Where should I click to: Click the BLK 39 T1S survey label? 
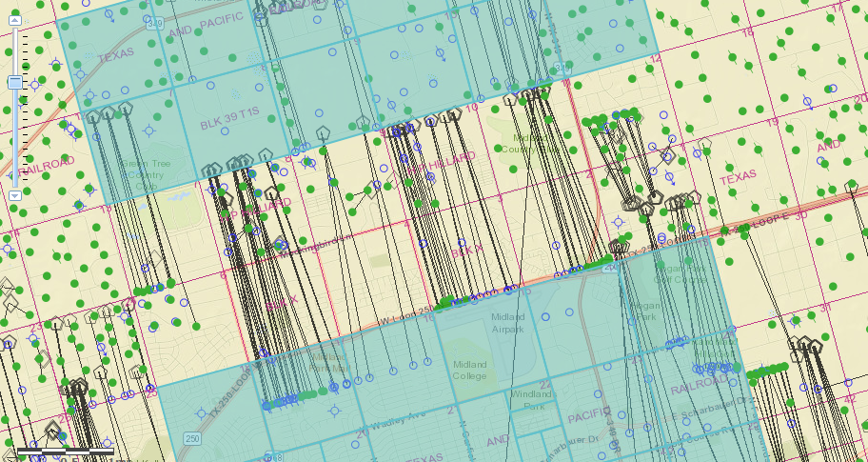[x=229, y=118]
